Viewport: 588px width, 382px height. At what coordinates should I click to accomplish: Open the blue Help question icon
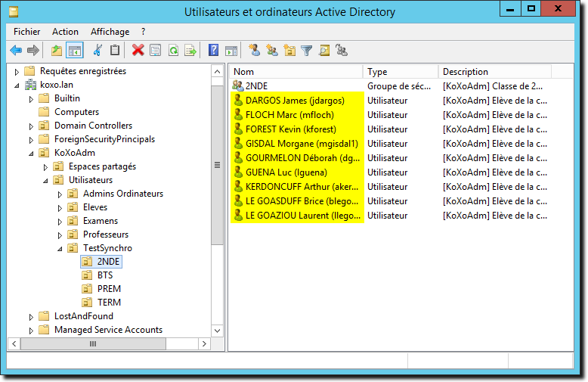click(213, 50)
